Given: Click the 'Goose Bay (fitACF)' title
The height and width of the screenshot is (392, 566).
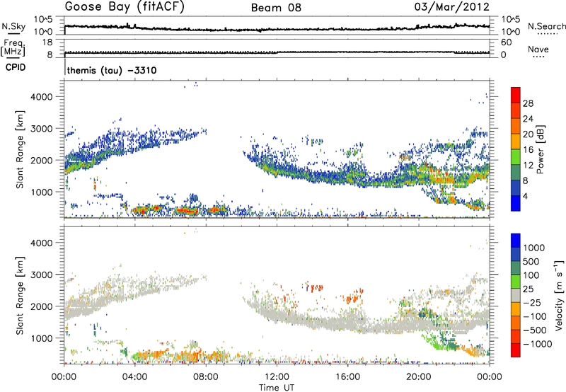Looking at the screenshot, I should pos(125,7).
